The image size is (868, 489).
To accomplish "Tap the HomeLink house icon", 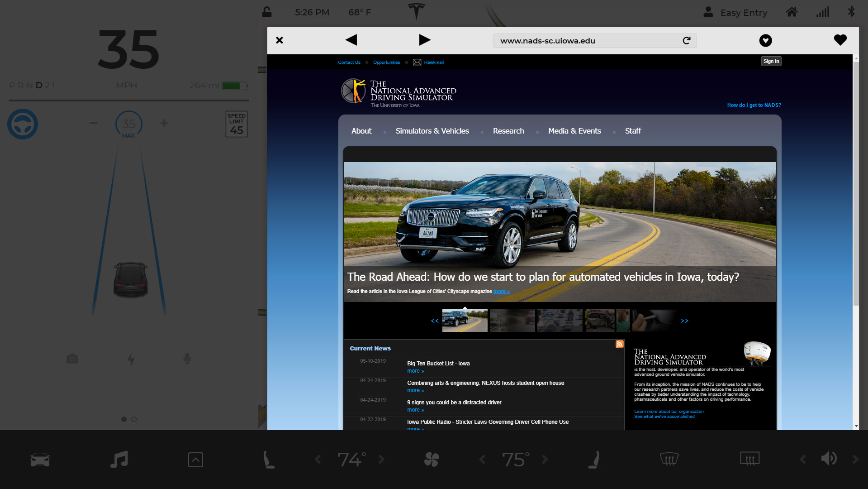I will click(x=792, y=12).
